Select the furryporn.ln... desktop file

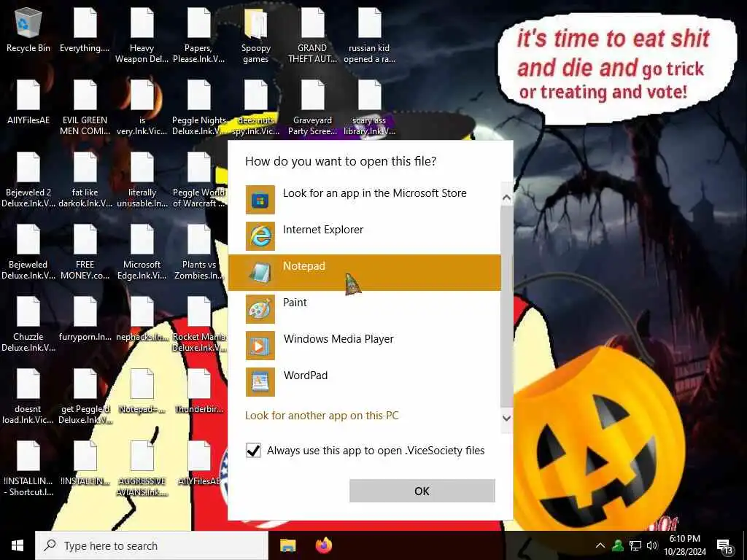(x=85, y=319)
